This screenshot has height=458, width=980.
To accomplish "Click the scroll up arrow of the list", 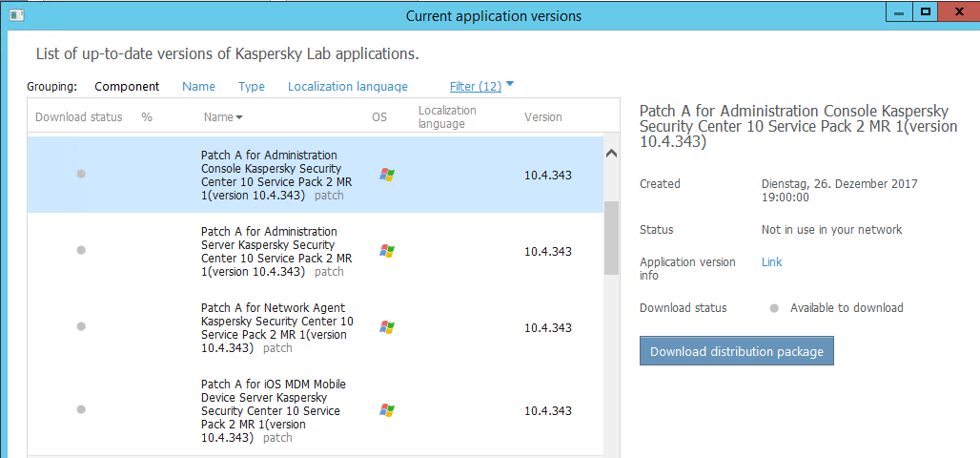I will [611, 153].
